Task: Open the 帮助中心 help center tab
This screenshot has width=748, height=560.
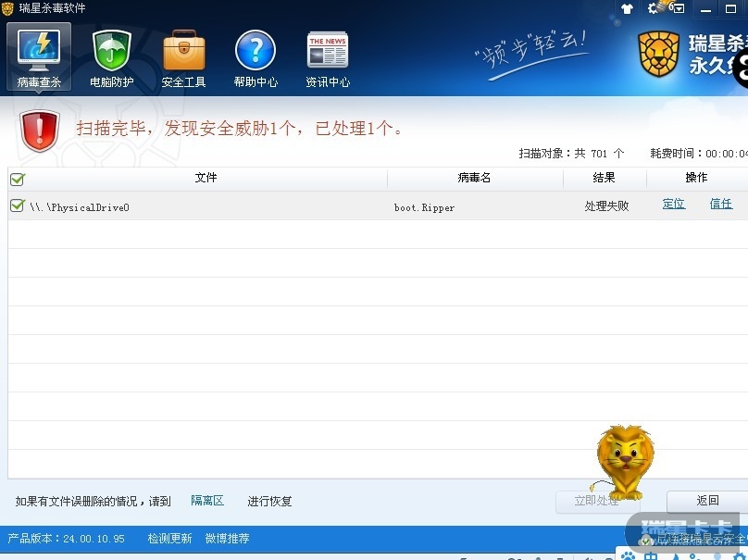Action: coord(256,58)
